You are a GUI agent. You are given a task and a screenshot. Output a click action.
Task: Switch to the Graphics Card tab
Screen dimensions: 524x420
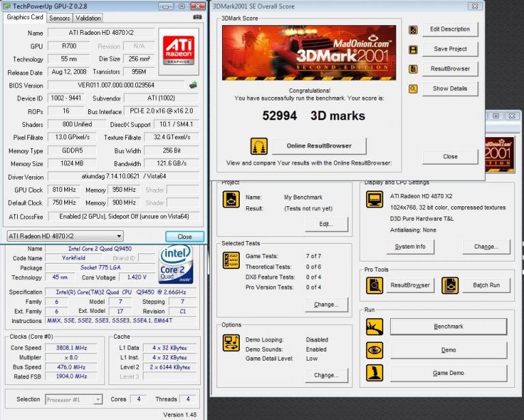point(25,17)
